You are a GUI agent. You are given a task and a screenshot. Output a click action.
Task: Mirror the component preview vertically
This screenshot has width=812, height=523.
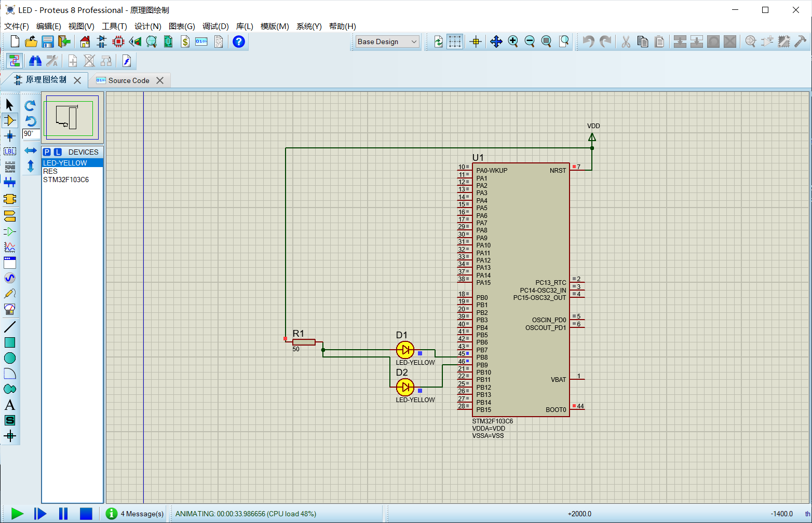click(31, 167)
